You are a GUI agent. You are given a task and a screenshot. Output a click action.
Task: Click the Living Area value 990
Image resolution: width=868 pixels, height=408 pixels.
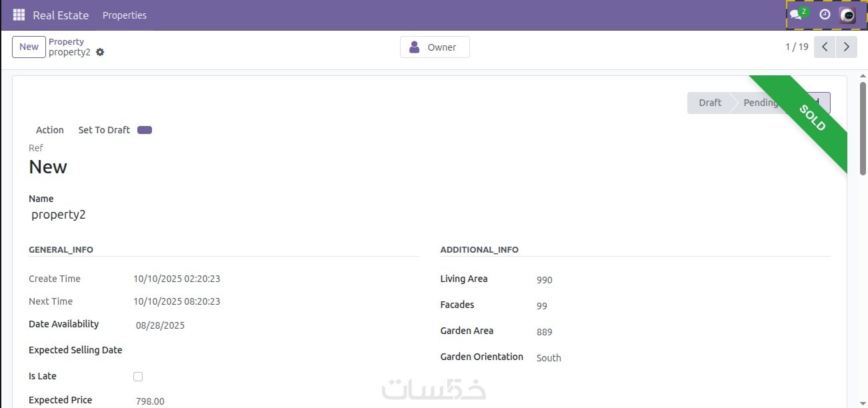tap(545, 280)
